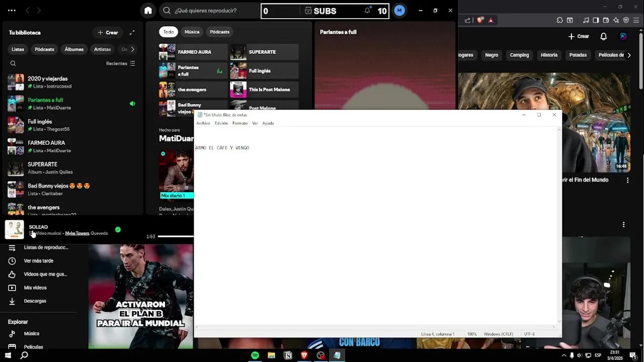This screenshot has height=362, width=644.
Task: Click the music note playlist icon in browser toolbar
Action: (586, 20)
